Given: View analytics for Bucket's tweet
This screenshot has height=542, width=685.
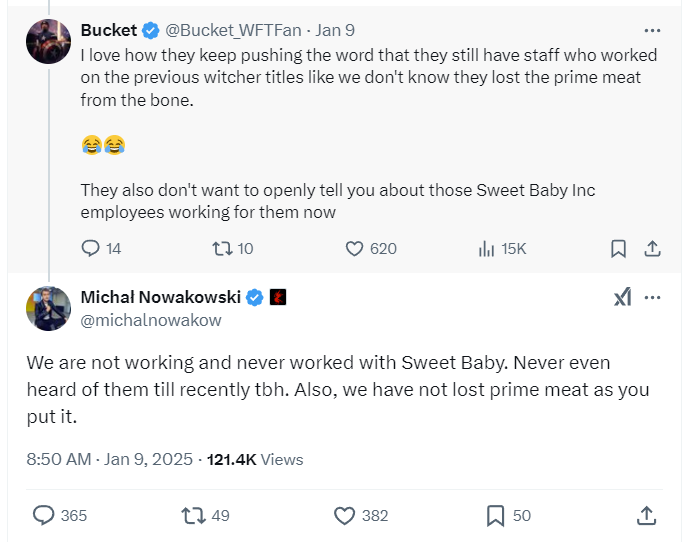Looking at the screenshot, I should pyautogui.click(x=488, y=248).
